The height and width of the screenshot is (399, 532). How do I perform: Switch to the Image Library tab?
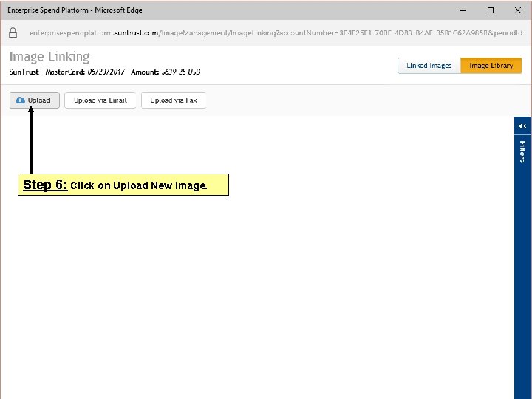491,66
